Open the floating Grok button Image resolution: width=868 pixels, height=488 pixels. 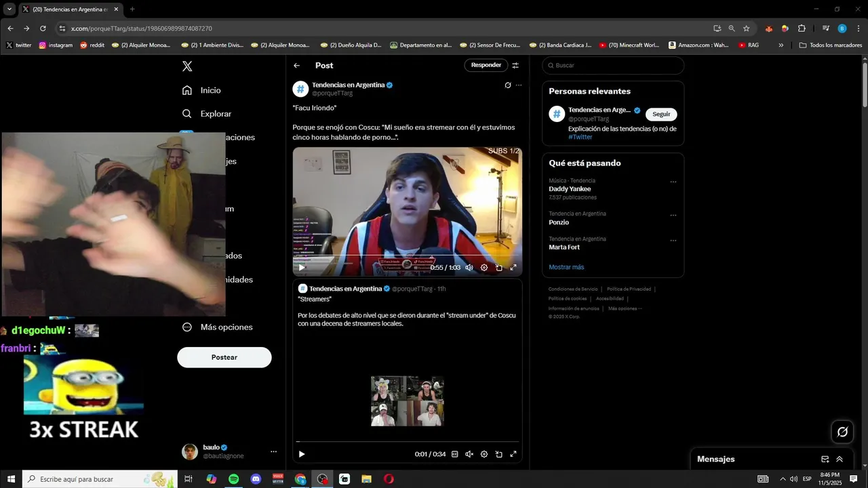pos(843,432)
